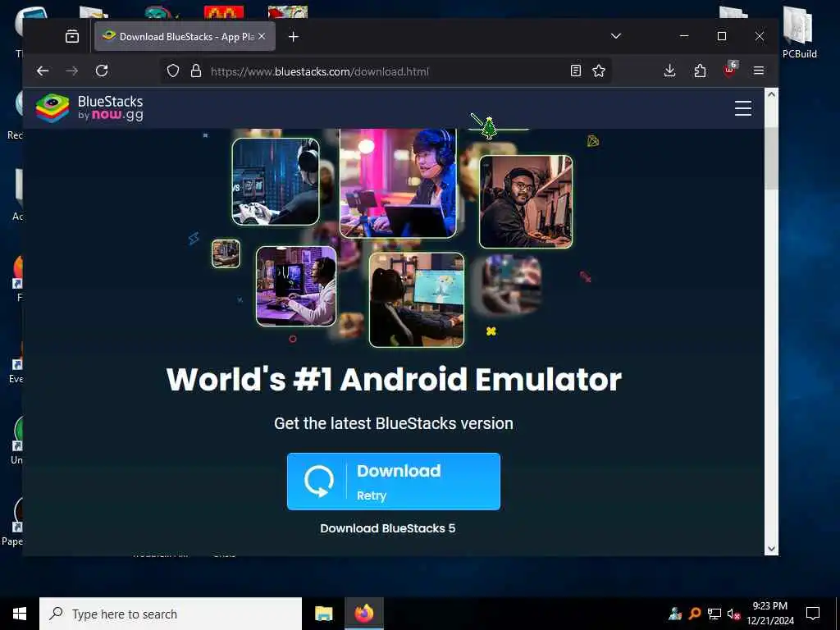Open the notification center icon
The image size is (840, 630).
click(x=813, y=614)
